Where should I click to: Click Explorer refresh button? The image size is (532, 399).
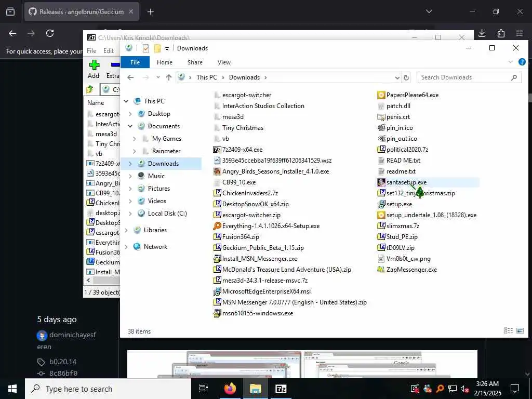click(406, 77)
